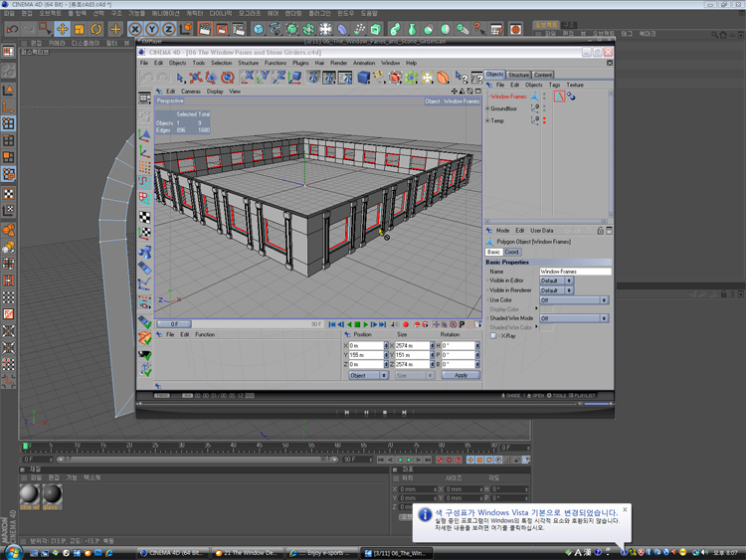Open the Live Selection tool in main toolbar
The width and height of the screenshot is (746, 560).
pos(45,29)
